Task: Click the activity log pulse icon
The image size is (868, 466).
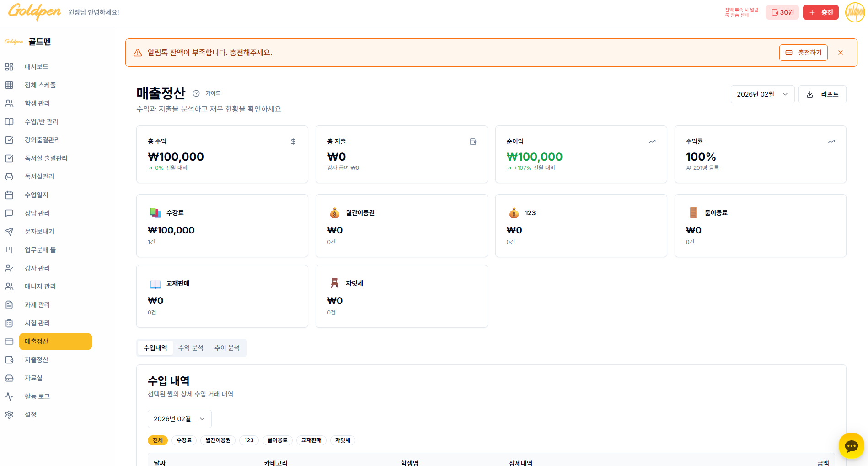Action: coord(9,396)
